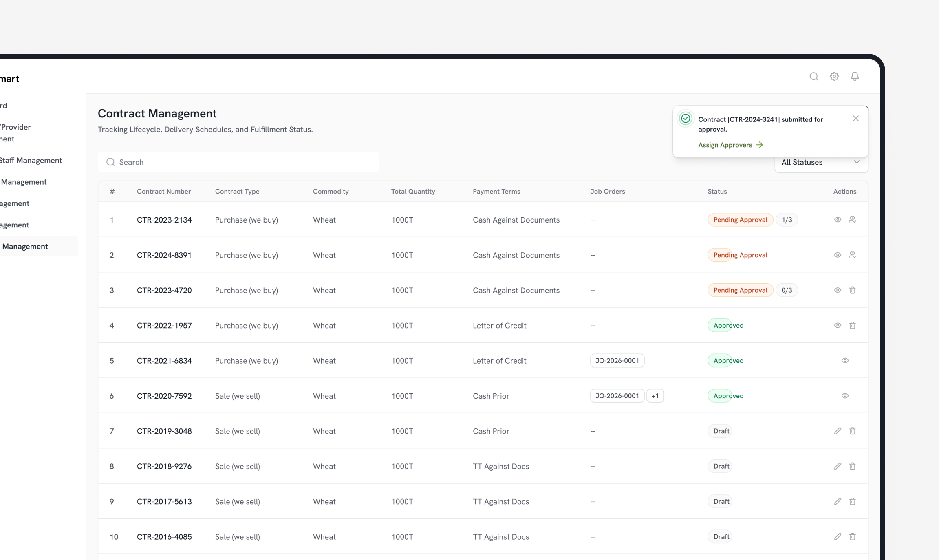Image resolution: width=939 pixels, height=560 pixels.
Task: Select the highlighted Management sidebar item
Action: pyautogui.click(x=39, y=247)
